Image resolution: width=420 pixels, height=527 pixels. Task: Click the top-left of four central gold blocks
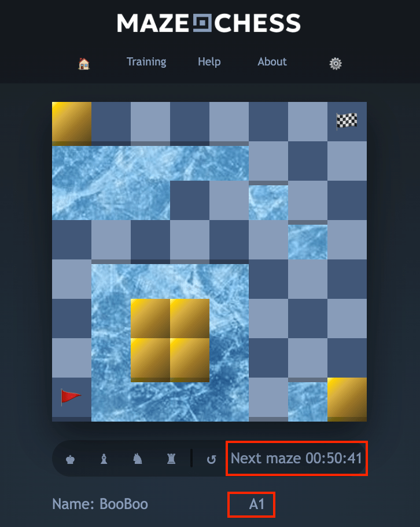[150, 319]
